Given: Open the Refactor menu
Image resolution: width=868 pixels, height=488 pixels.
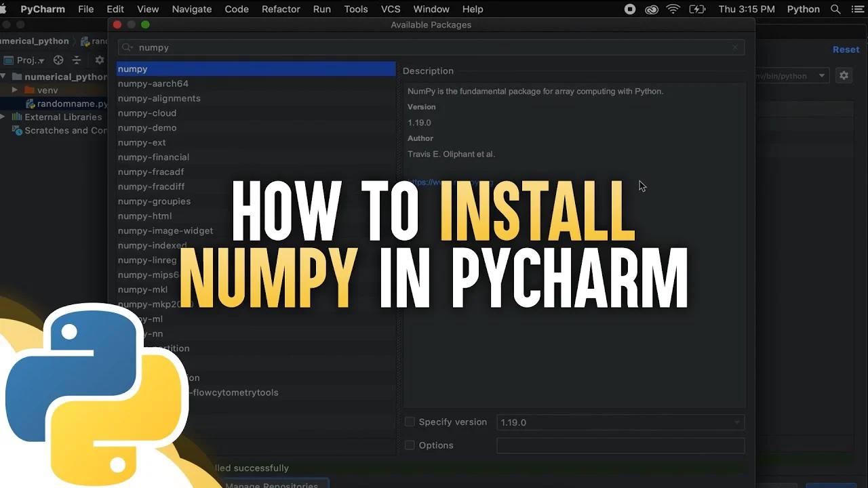Looking at the screenshot, I should (x=281, y=9).
